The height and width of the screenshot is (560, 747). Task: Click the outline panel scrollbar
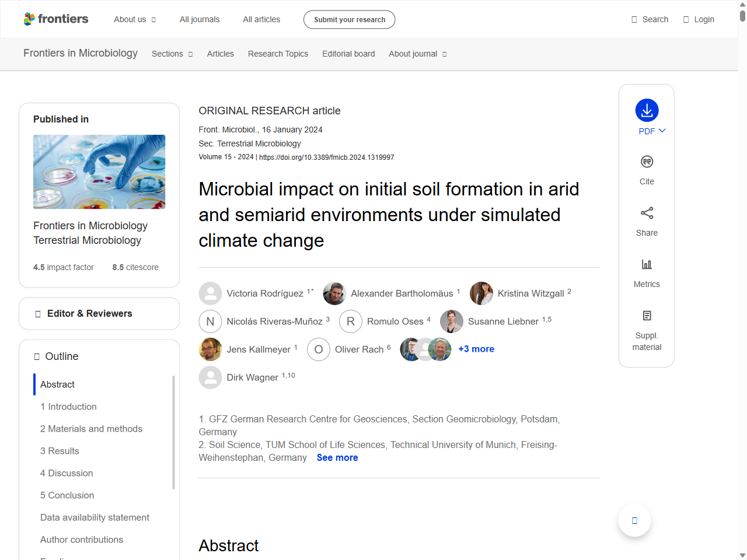pyautogui.click(x=173, y=432)
